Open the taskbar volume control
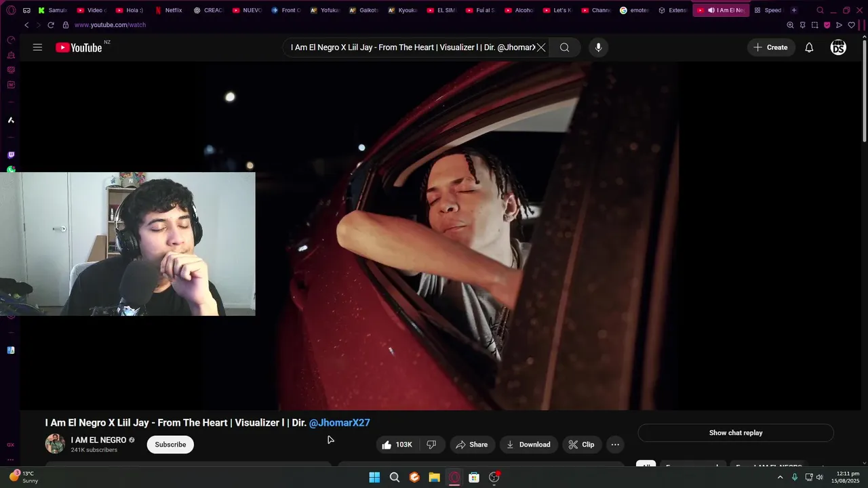This screenshot has width=868, height=488. (x=820, y=477)
